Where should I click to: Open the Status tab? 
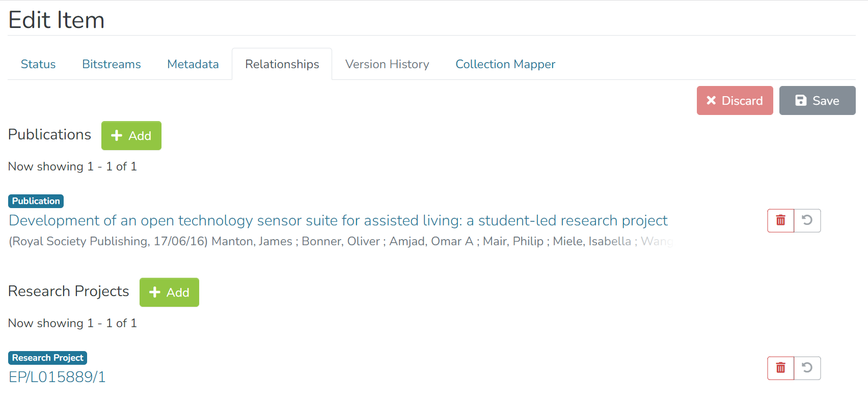pos(38,64)
